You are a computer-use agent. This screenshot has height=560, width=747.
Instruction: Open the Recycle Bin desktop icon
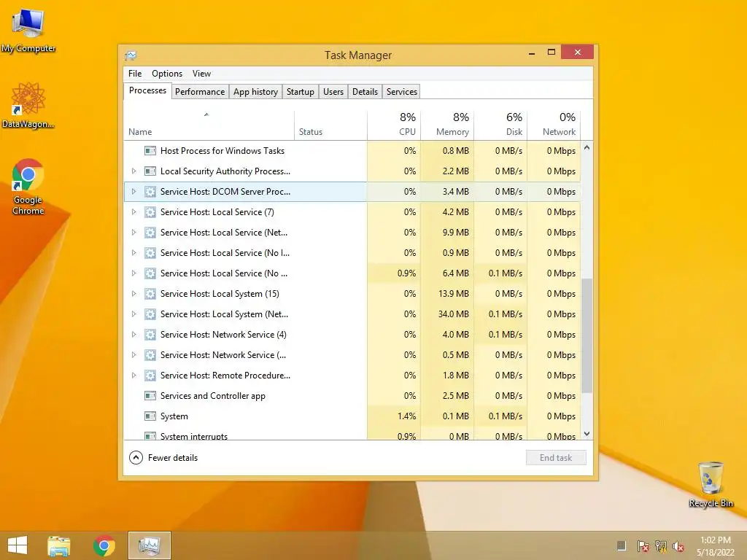711,484
